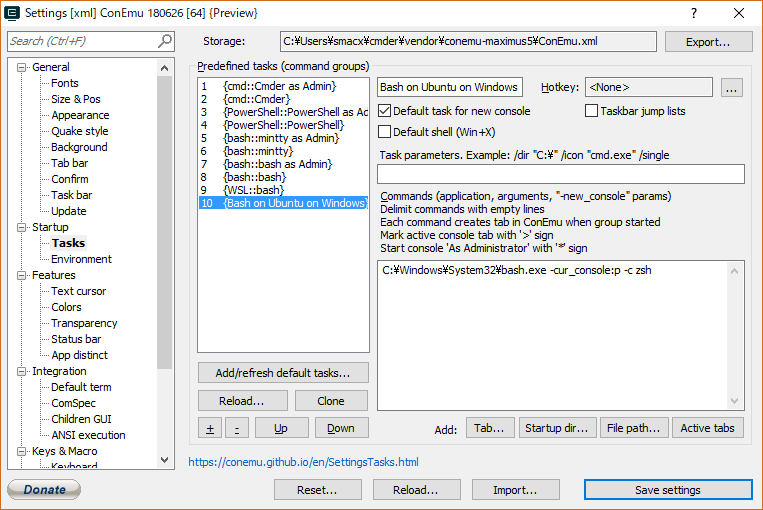The image size is (763, 510).
Task: Click into Task parameters input field
Action: [561, 174]
